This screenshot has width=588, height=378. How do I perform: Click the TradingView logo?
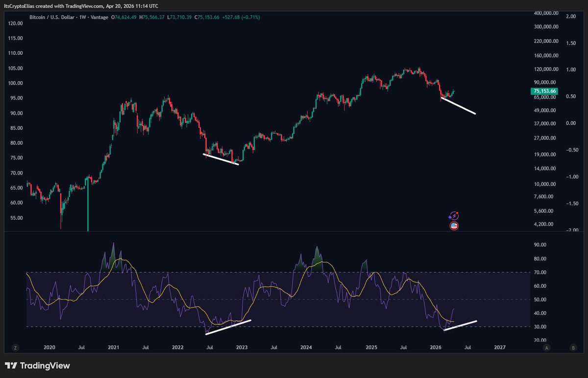[37, 366]
